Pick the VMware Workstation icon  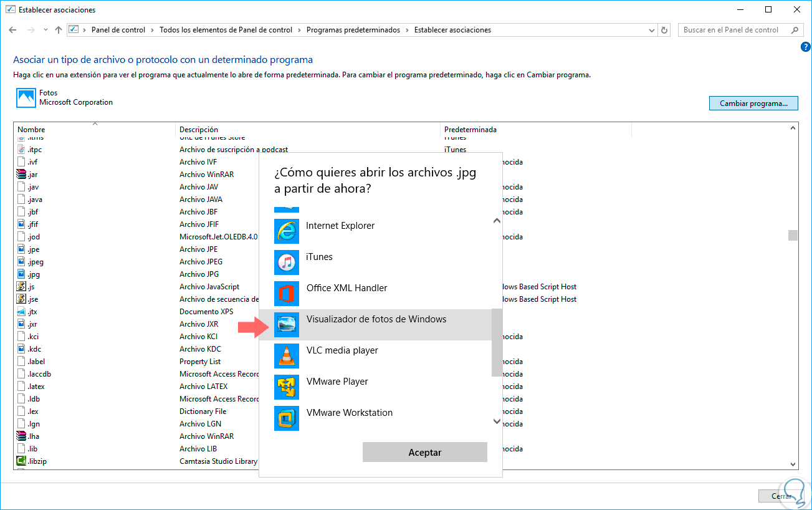[287, 418]
